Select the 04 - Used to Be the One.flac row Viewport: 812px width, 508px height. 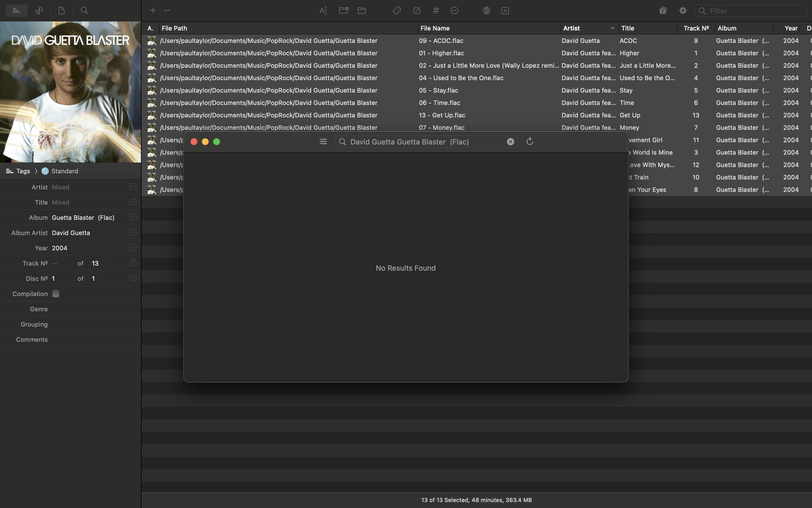[476, 78]
